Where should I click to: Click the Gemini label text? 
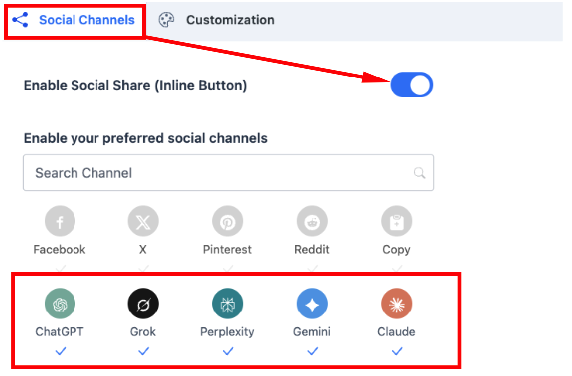pos(312,332)
